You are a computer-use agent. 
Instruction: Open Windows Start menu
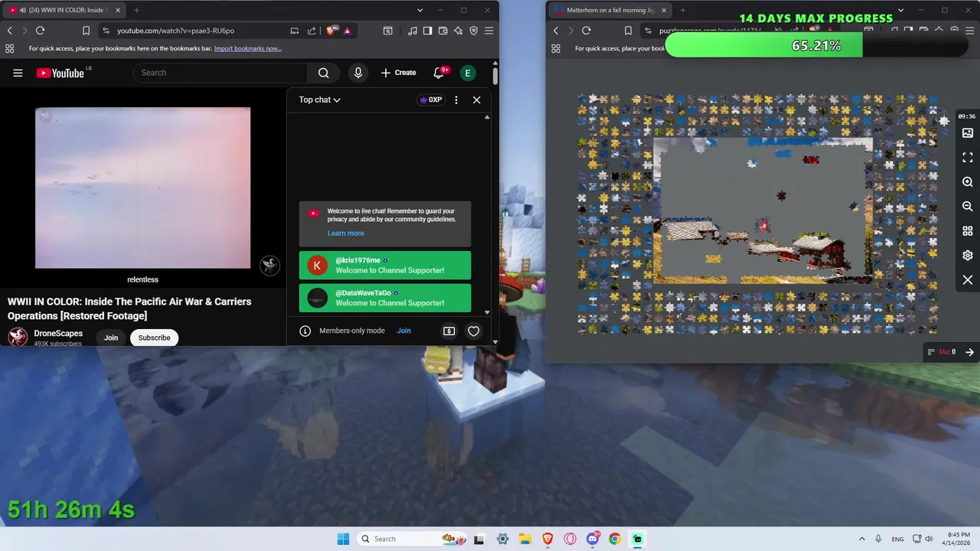[343, 539]
